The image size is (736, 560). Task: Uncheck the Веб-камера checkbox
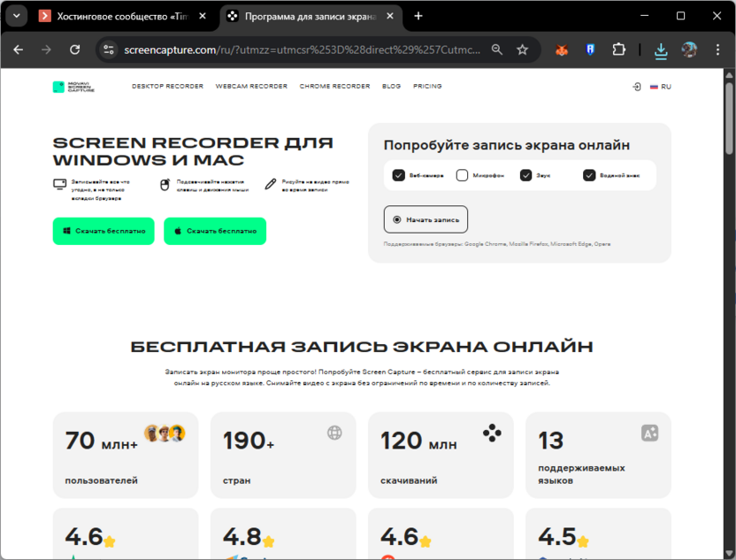[398, 174]
